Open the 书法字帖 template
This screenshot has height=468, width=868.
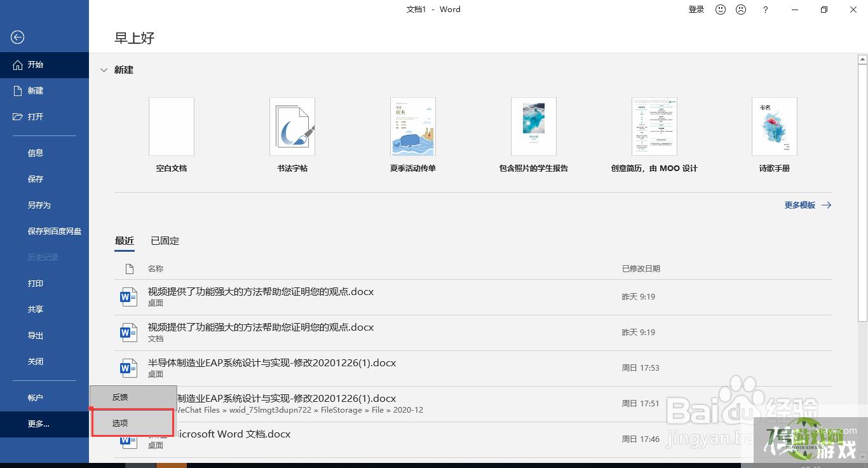(x=292, y=135)
